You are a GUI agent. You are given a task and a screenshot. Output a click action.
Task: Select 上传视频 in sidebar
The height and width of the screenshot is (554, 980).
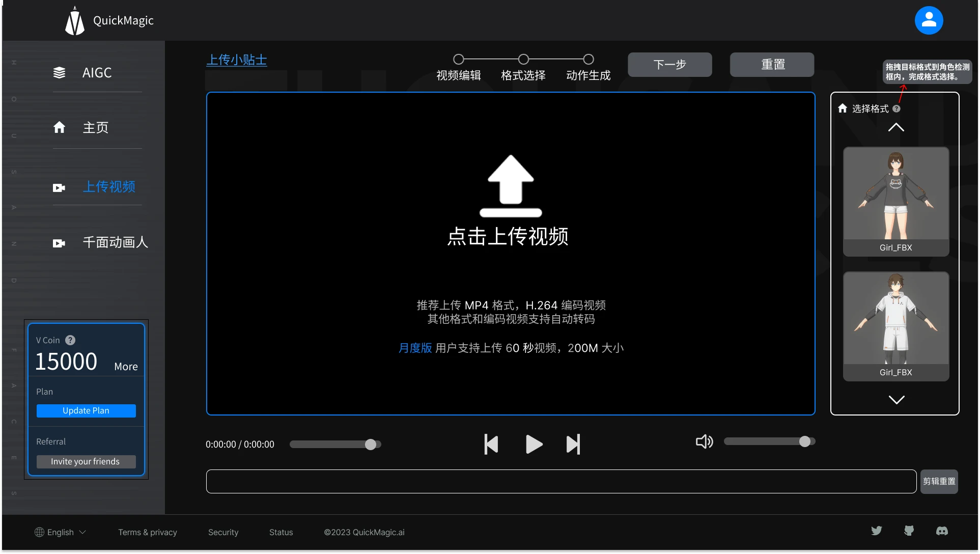(x=109, y=187)
